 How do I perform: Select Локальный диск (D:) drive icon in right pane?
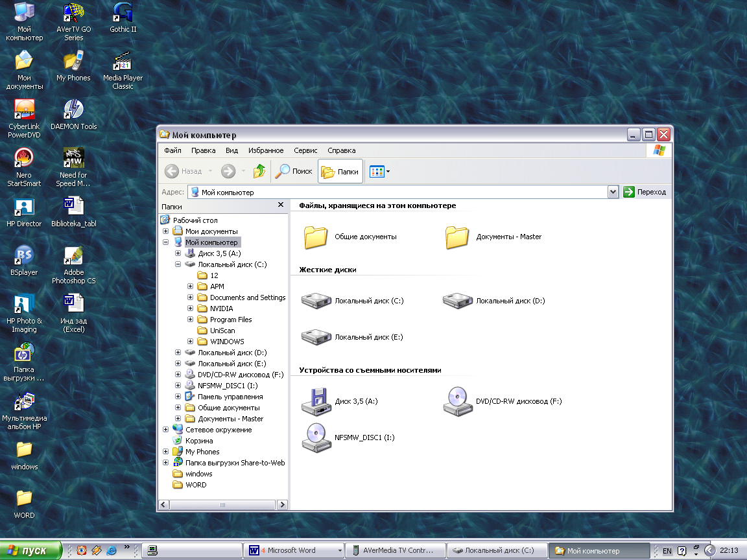[494, 301]
